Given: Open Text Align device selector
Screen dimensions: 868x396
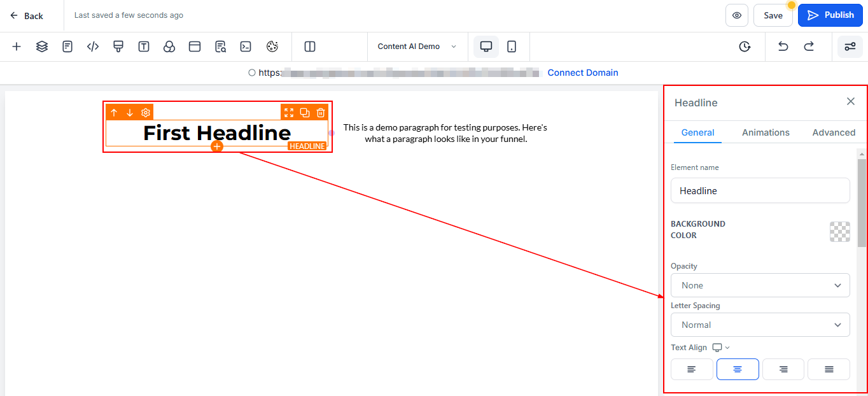Looking at the screenshot, I should coord(721,348).
